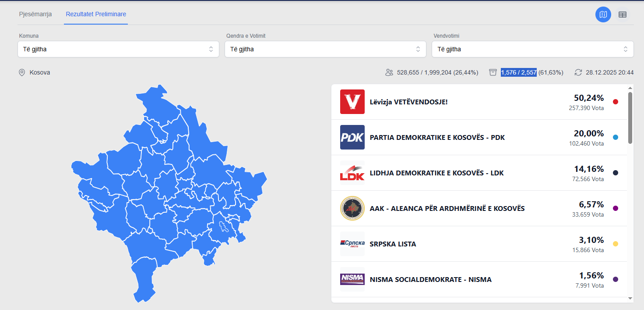Click the red Vetëvendosje color dot
Image resolution: width=644 pixels, height=310 pixels.
615,102
